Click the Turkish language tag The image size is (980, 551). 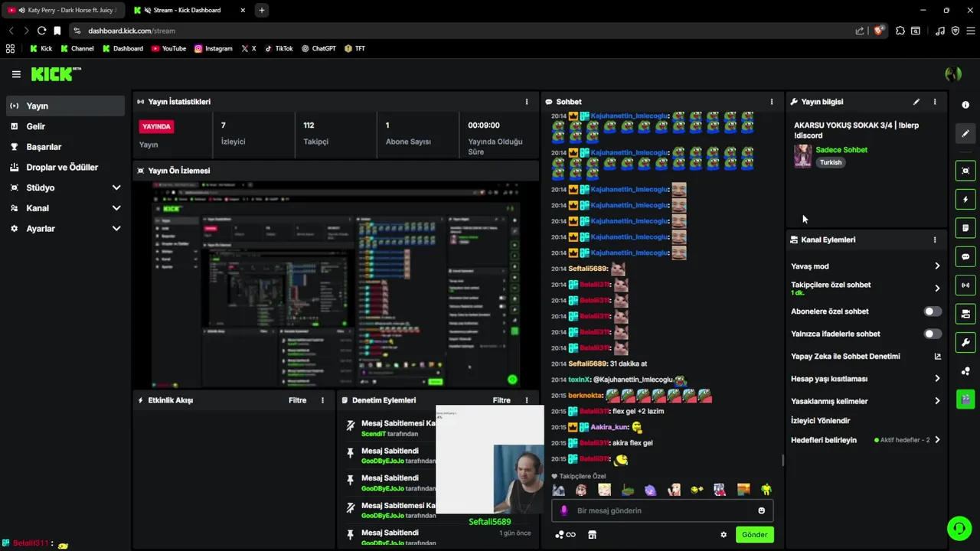click(x=831, y=162)
